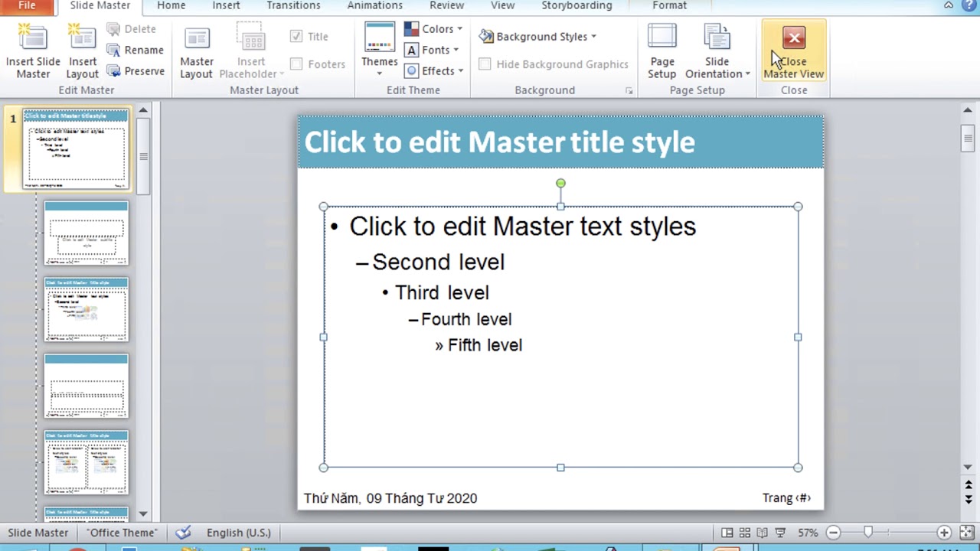
Task: Click the Delete layout button
Action: 131,29
